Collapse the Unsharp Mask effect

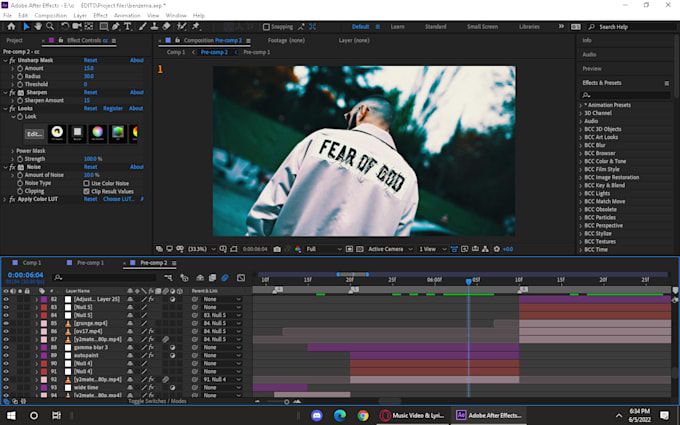pos(5,60)
